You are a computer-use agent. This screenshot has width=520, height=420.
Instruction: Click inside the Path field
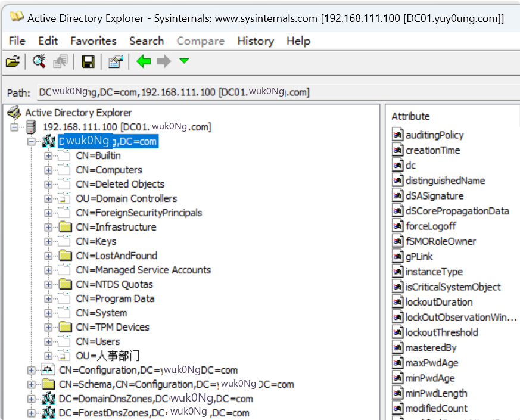click(x=278, y=92)
